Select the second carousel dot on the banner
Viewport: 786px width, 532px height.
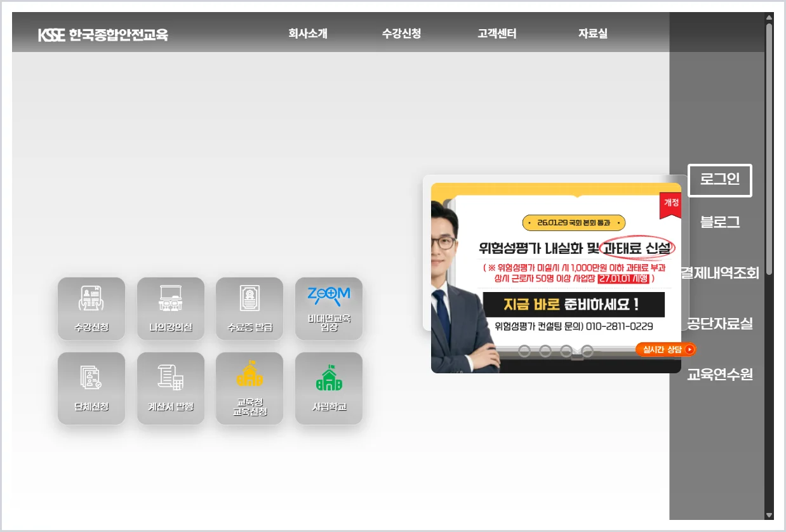[x=545, y=351]
